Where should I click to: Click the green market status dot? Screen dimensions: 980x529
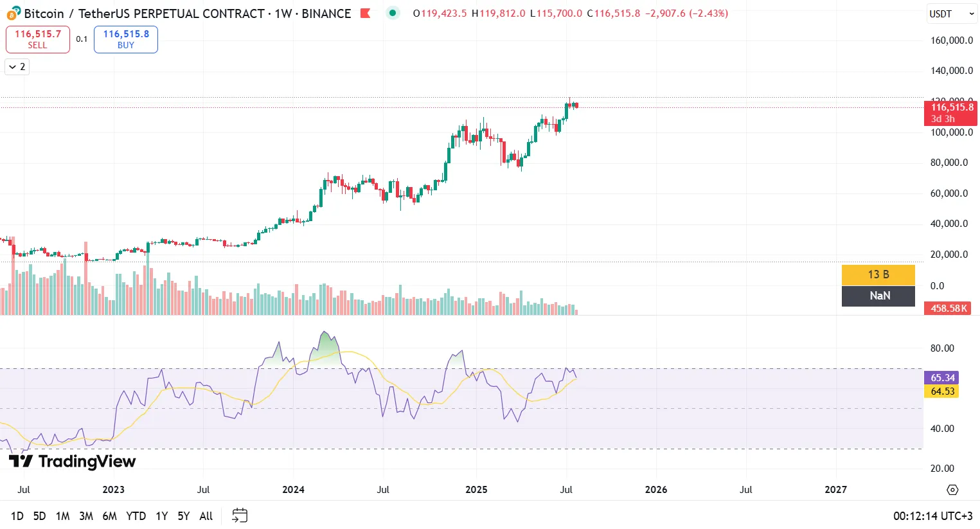pos(392,13)
